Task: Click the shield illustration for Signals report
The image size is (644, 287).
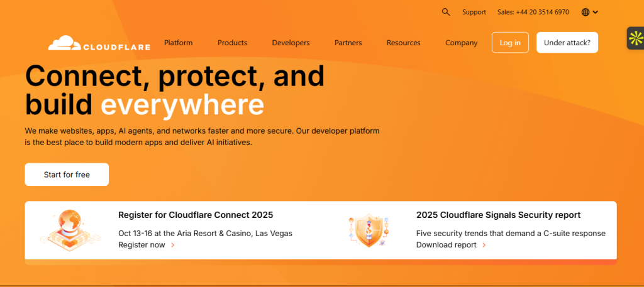Action: pos(369,230)
